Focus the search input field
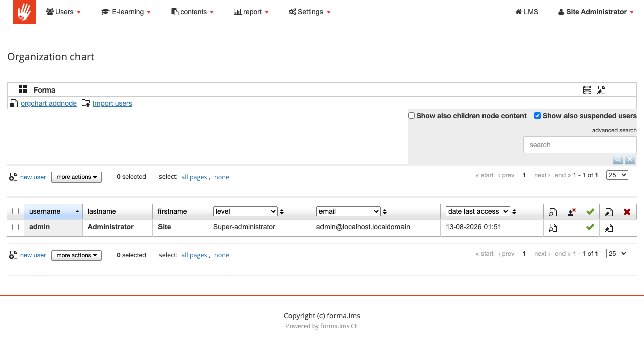Screen dimensions: 644x362 pyautogui.click(x=580, y=145)
